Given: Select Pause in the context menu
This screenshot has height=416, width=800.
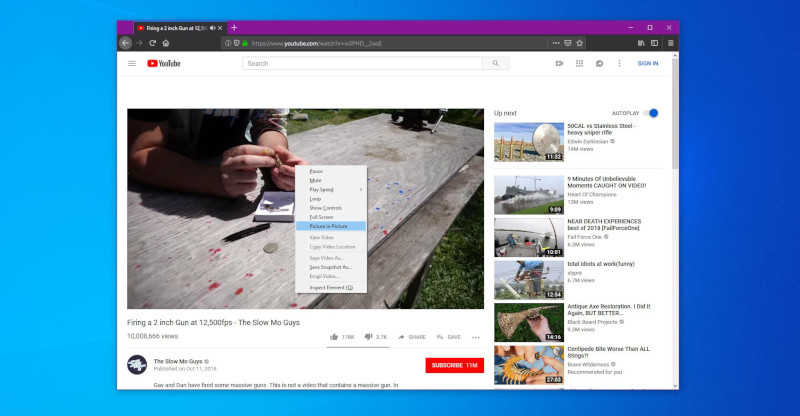Looking at the screenshot, I should [x=331, y=171].
